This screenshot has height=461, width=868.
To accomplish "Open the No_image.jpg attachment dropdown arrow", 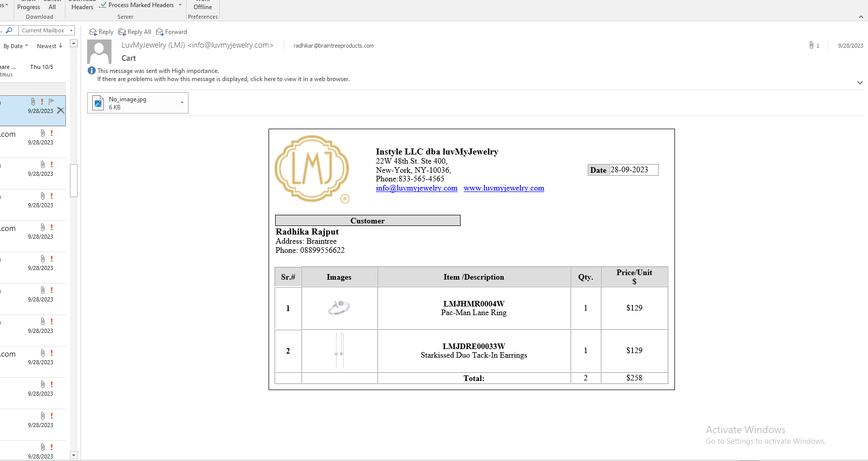I will 182,103.
